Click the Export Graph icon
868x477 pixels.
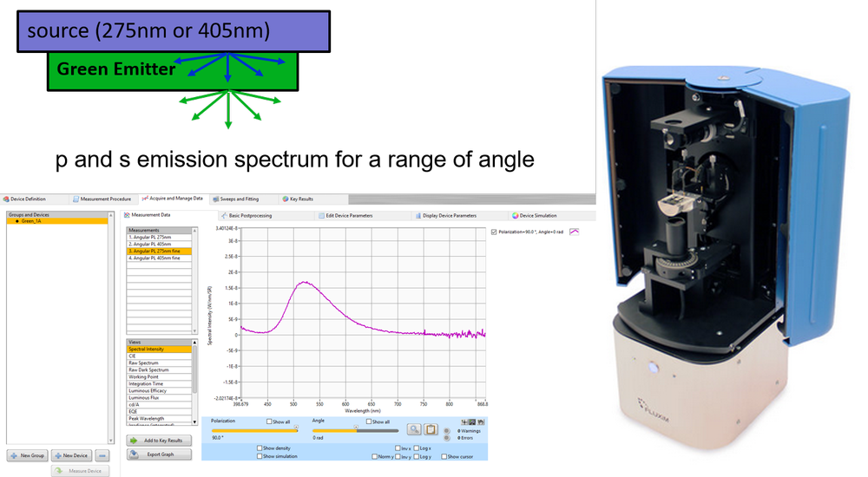(134, 454)
